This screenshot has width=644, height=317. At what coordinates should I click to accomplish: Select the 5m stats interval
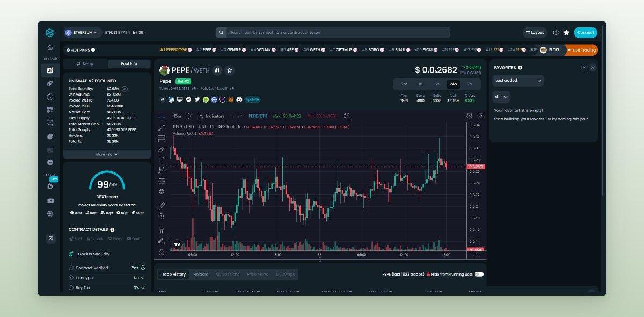pyautogui.click(x=404, y=84)
